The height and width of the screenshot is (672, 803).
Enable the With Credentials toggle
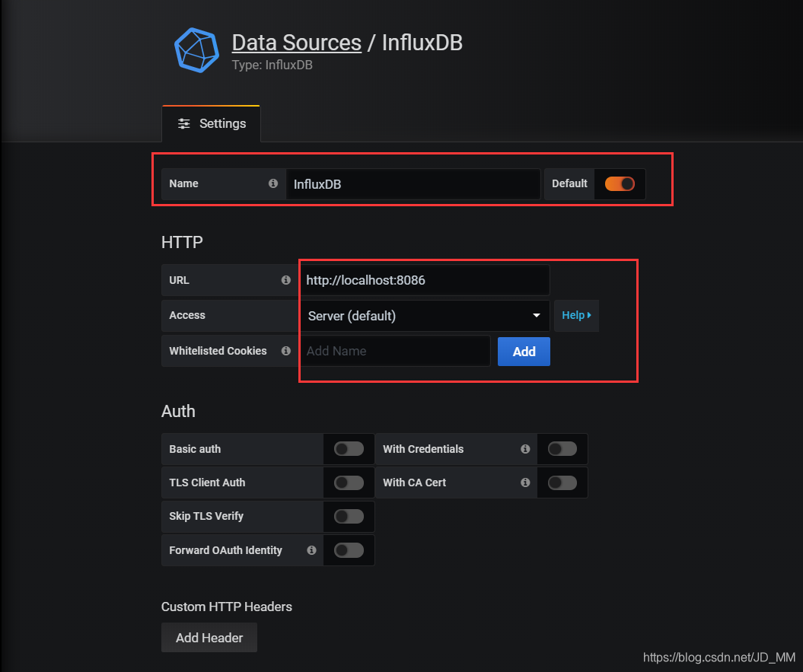[x=562, y=449]
